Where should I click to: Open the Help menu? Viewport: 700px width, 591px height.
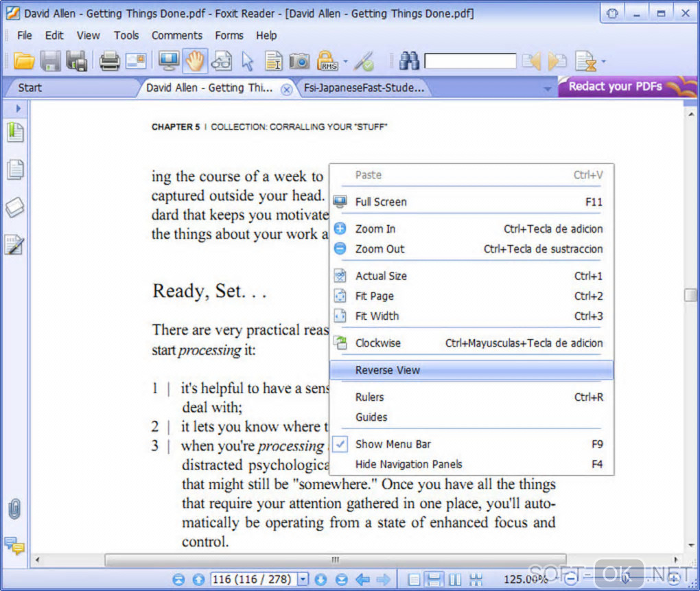click(266, 35)
